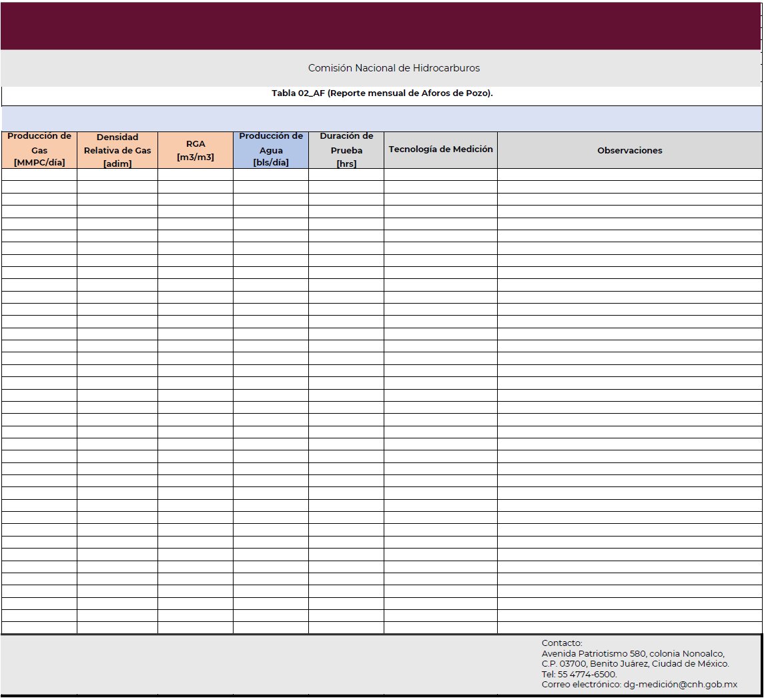
Task: Click the Observaciones column header
Action: [629, 151]
